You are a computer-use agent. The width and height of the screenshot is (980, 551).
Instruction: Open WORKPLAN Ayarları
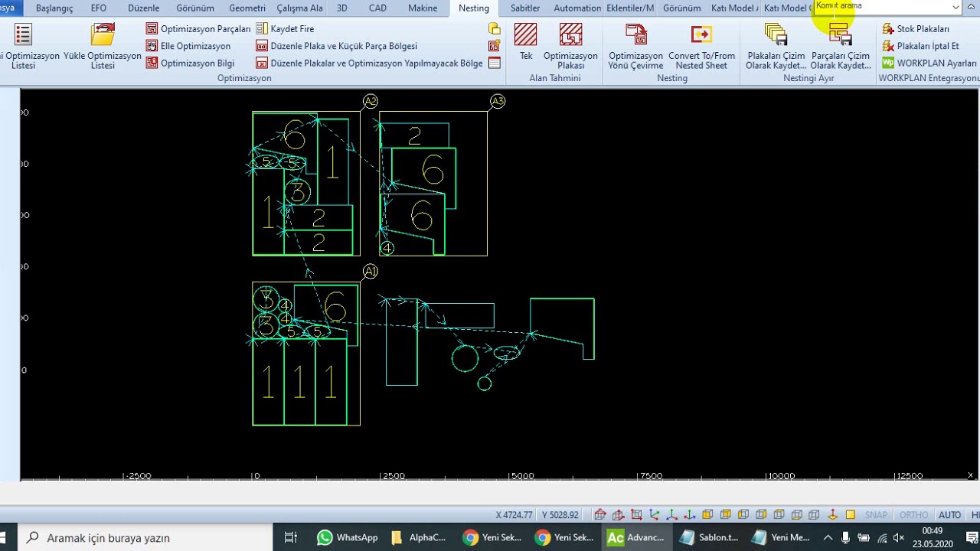click(x=929, y=64)
